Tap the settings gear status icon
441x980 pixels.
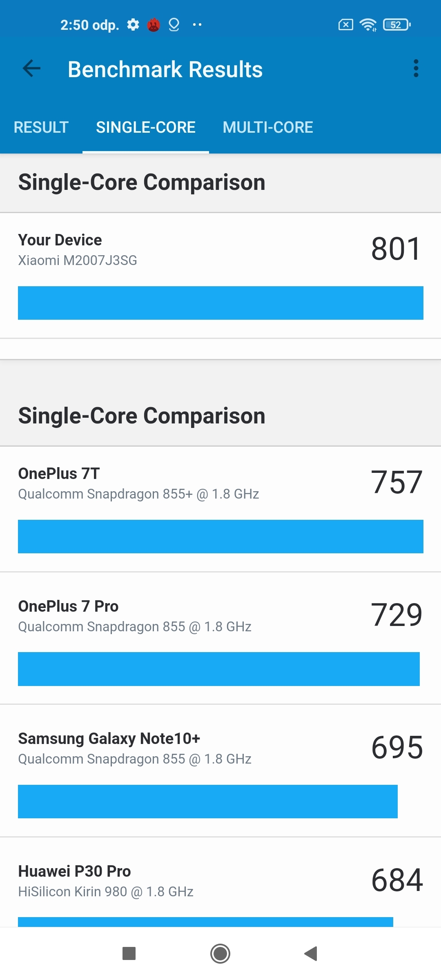coord(133,24)
